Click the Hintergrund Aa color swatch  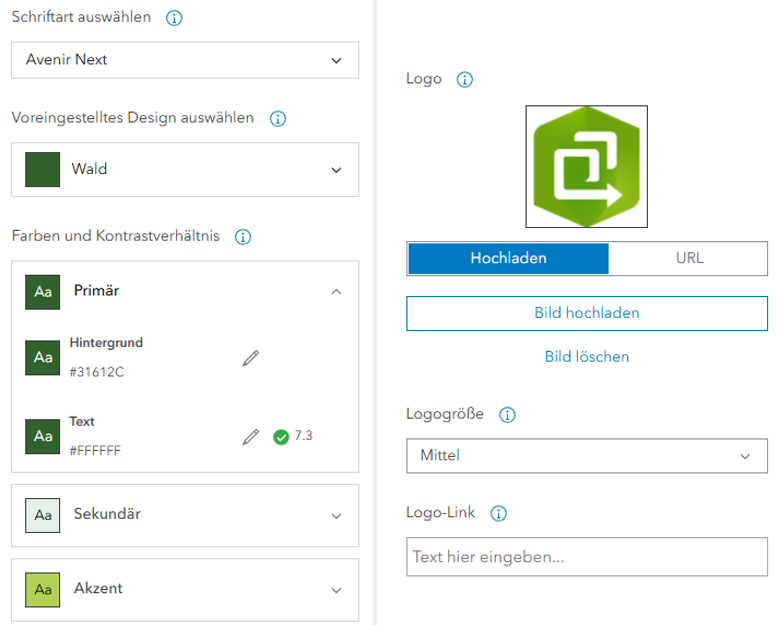click(x=43, y=358)
